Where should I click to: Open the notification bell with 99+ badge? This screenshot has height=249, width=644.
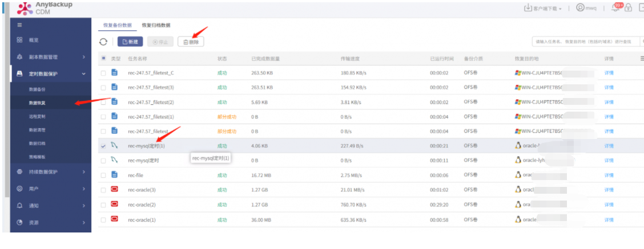click(x=617, y=7)
